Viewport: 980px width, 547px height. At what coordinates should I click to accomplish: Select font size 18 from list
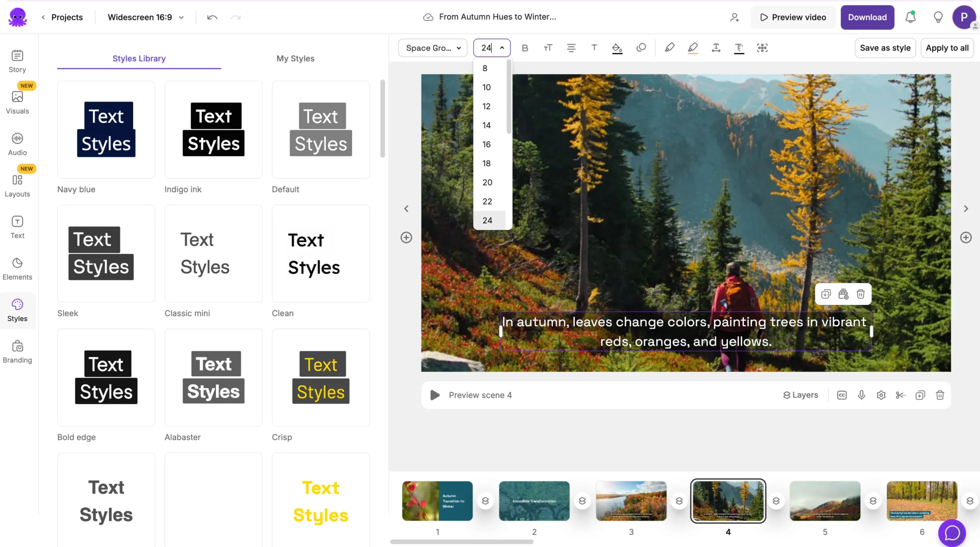coord(486,163)
